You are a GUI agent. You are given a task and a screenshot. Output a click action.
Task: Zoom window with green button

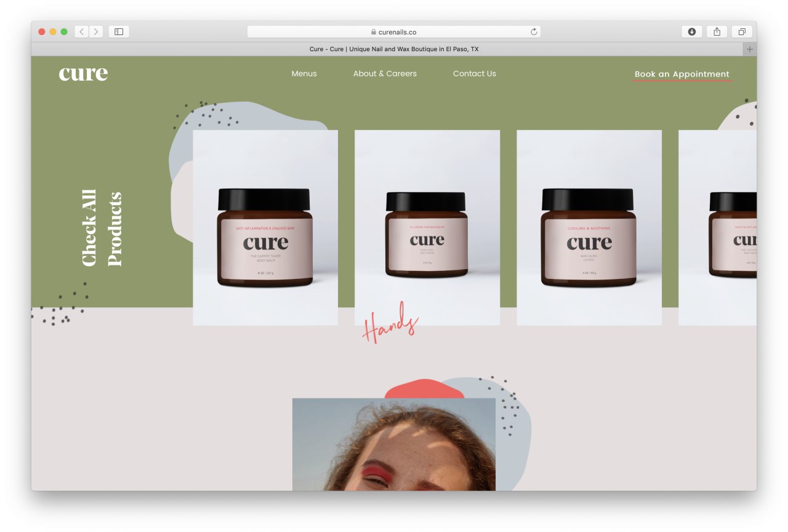tap(64, 31)
